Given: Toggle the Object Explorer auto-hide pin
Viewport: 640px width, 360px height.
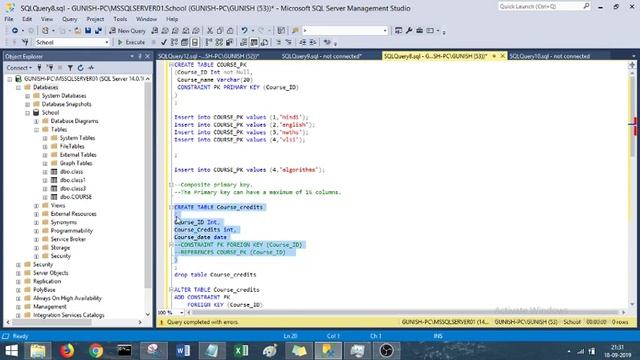Looking at the screenshot, I should coord(140,56).
